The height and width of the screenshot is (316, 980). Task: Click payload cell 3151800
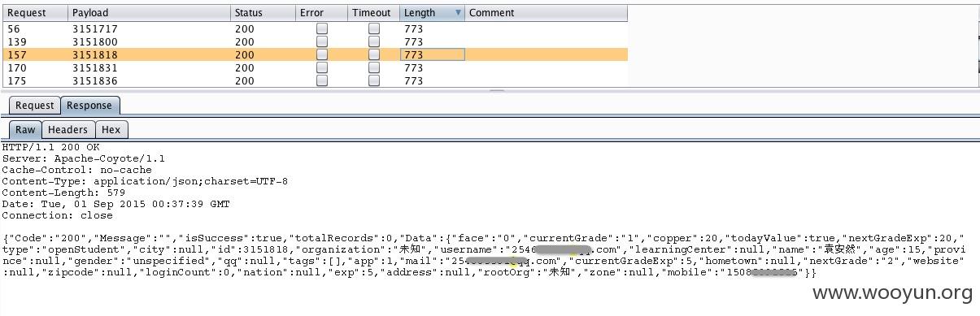tap(149, 41)
